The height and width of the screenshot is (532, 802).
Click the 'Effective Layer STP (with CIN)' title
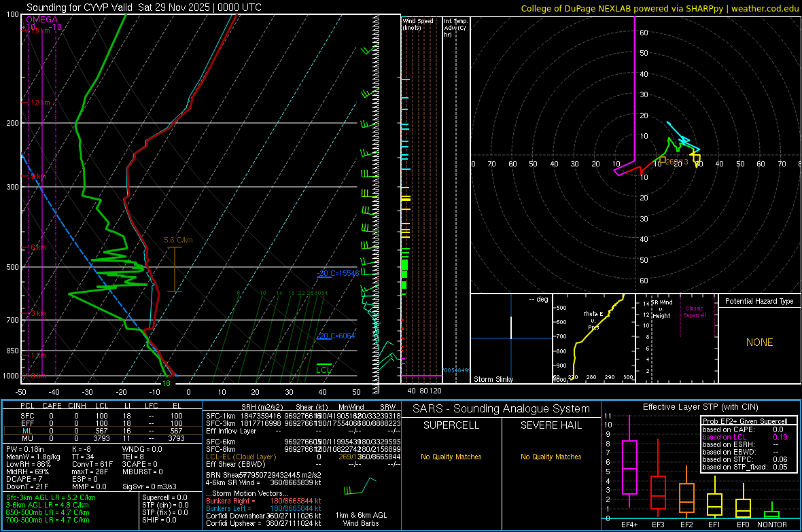(x=700, y=407)
